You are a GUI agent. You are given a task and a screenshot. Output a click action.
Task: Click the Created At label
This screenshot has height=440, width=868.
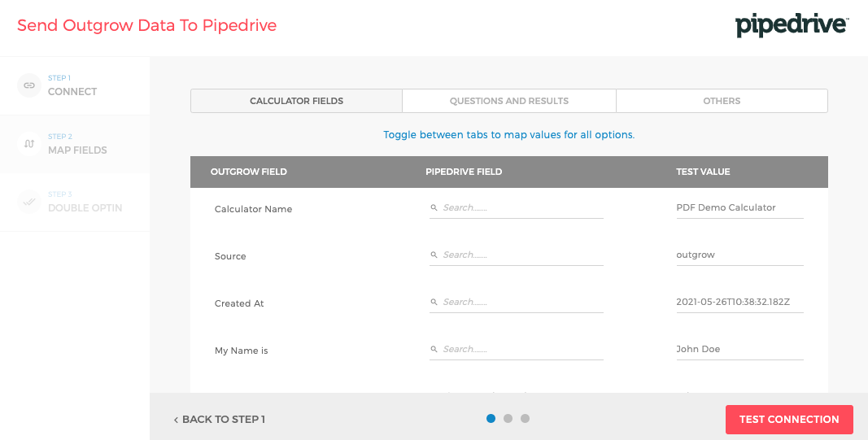(239, 303)
